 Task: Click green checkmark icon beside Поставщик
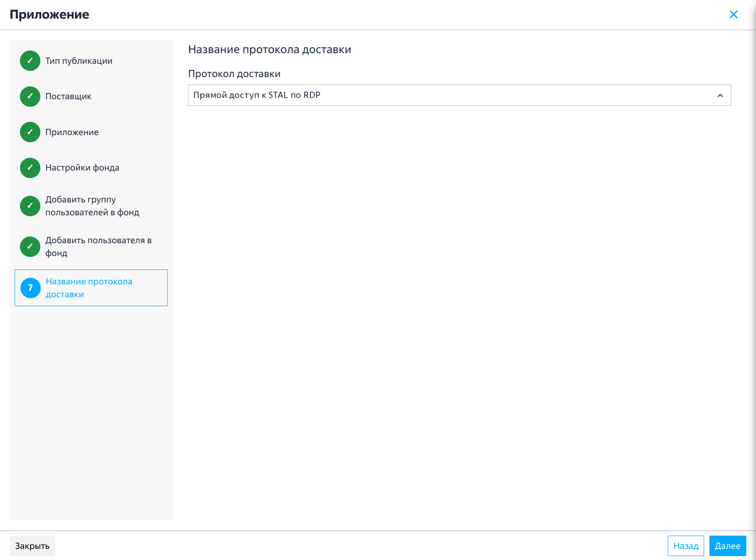[30, 96]
